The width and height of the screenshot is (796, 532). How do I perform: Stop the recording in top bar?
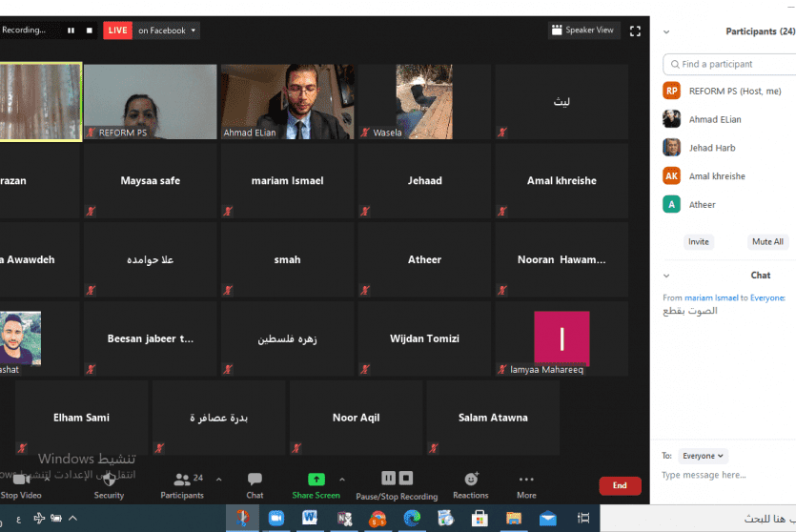point(90,31)
